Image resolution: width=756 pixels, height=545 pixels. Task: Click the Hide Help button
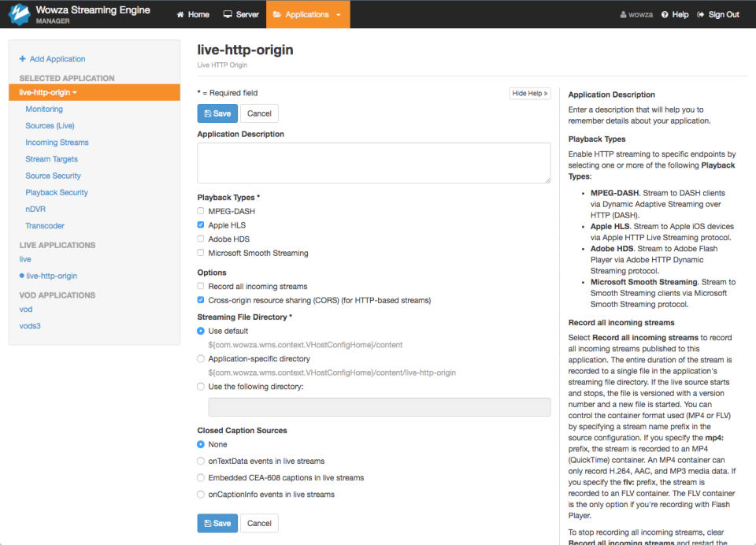(x=530, y=93)
